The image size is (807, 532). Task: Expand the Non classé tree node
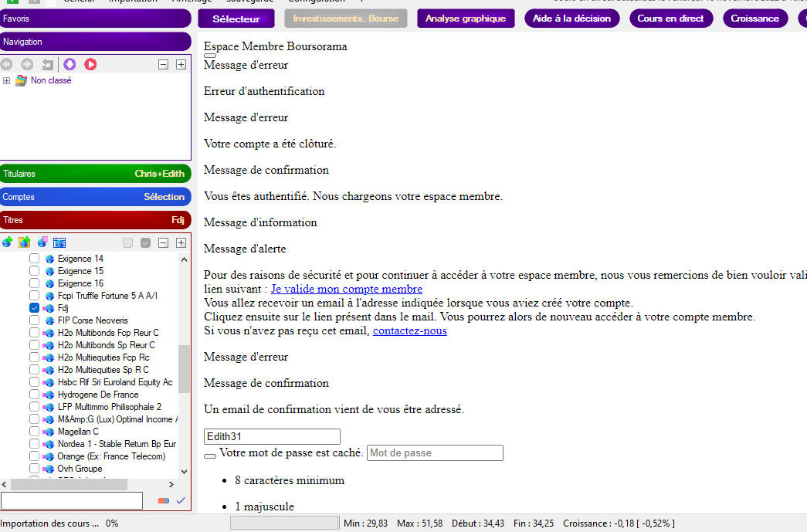pyautogui.click(x=7, y=80)
